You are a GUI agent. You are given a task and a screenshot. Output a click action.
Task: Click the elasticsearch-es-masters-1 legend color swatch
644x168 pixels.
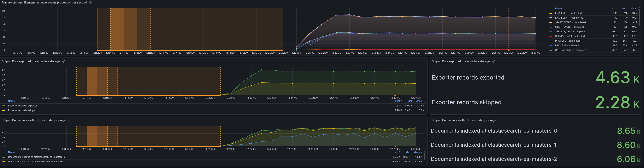(x=3, y=162)
